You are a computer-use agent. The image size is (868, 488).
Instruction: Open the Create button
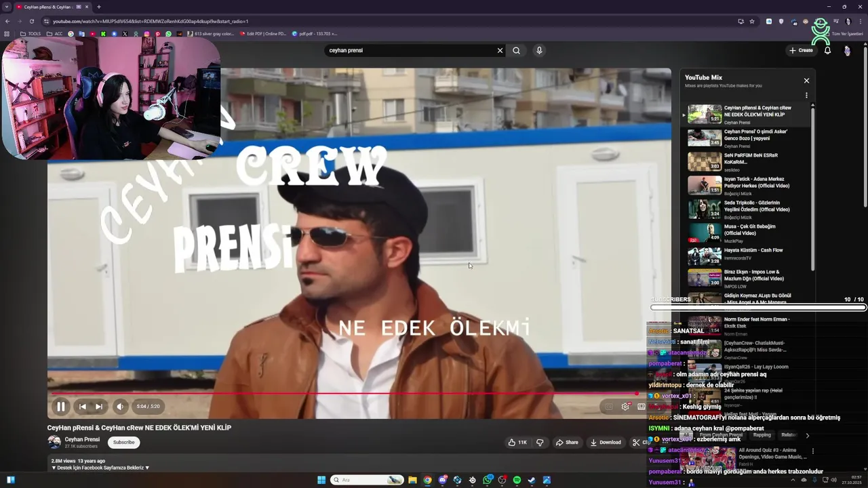(801, 50)
